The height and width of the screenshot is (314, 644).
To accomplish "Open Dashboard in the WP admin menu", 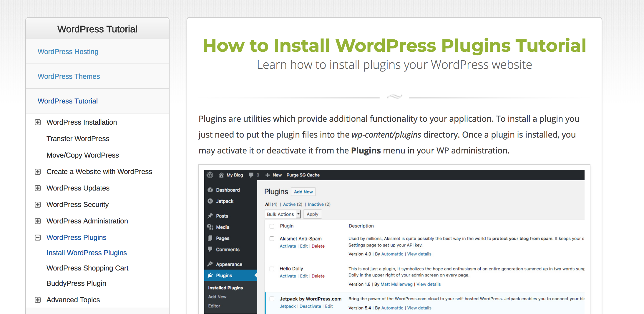I will click(x=228, y=190).
